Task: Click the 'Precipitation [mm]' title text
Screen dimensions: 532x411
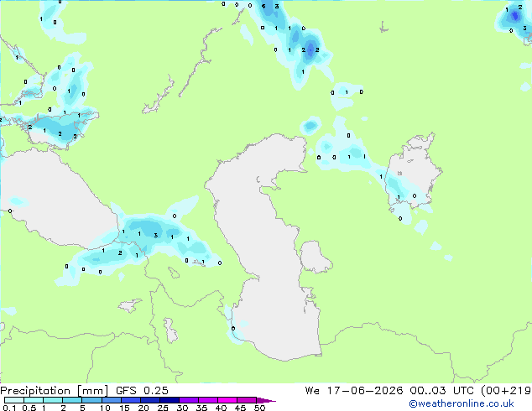Action: 54,391
